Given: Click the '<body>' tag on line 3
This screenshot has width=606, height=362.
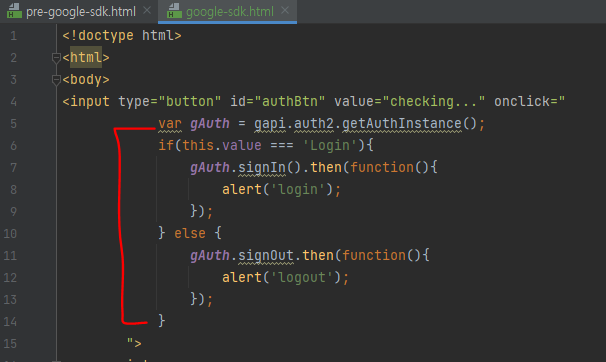Looking at the screenshot, I should 86,80.
